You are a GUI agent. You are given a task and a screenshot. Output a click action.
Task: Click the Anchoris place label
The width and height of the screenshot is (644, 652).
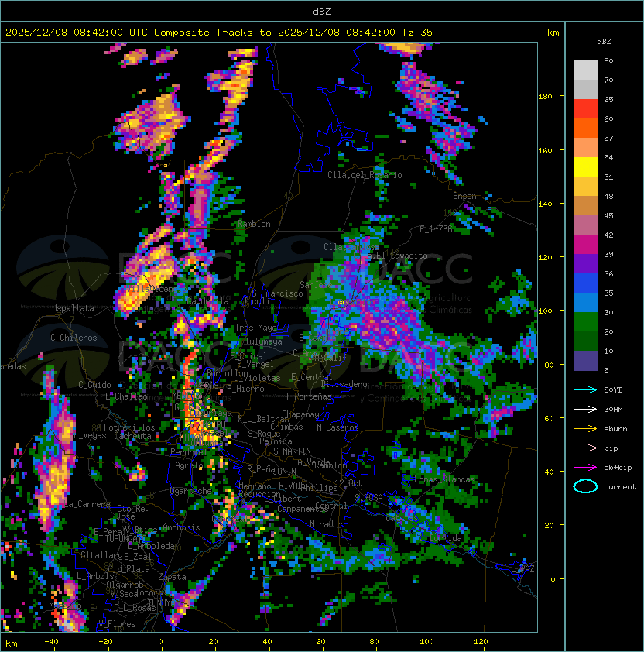coord(181,527)
